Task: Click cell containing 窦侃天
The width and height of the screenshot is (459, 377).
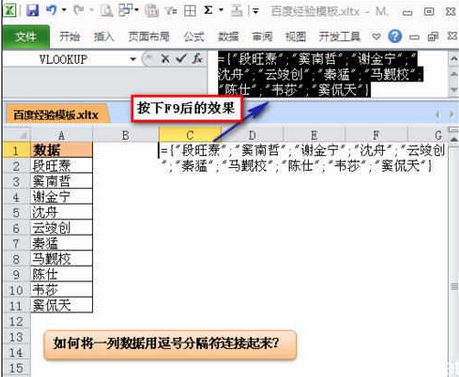Action: 61,305
